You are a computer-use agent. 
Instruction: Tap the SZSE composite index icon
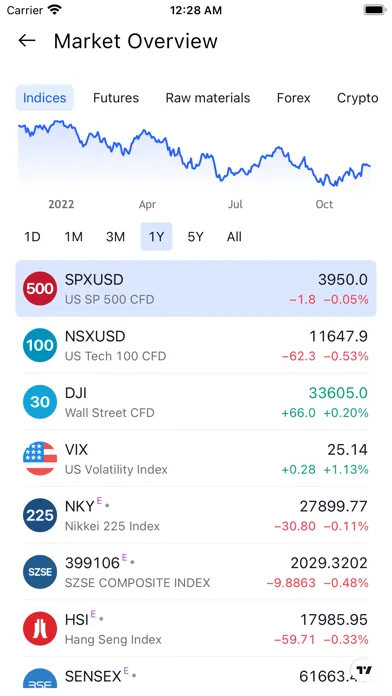(x=40, y=572)
